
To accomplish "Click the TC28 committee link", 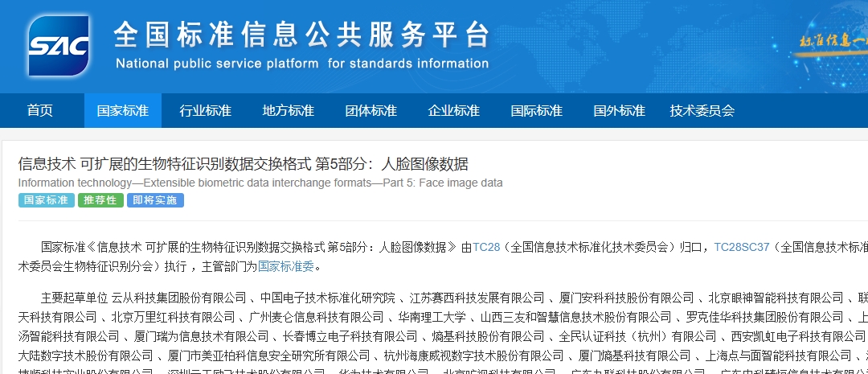I will (485, 247).
